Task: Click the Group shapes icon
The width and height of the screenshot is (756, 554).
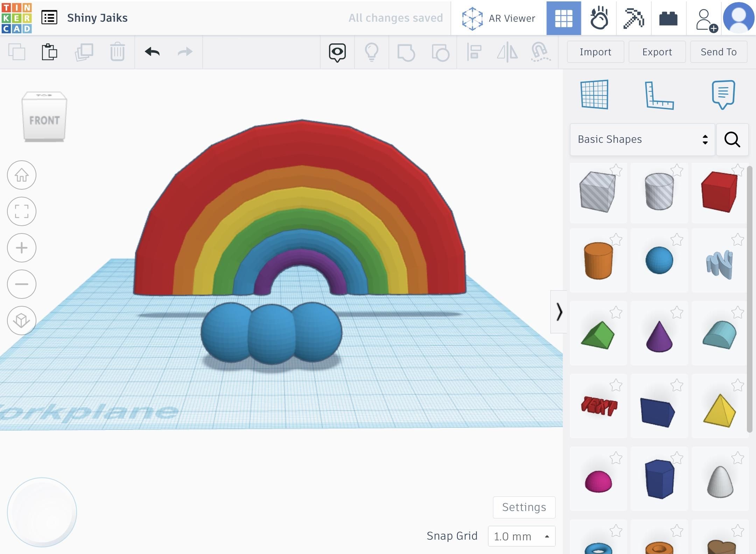Action: coord(406,52)
